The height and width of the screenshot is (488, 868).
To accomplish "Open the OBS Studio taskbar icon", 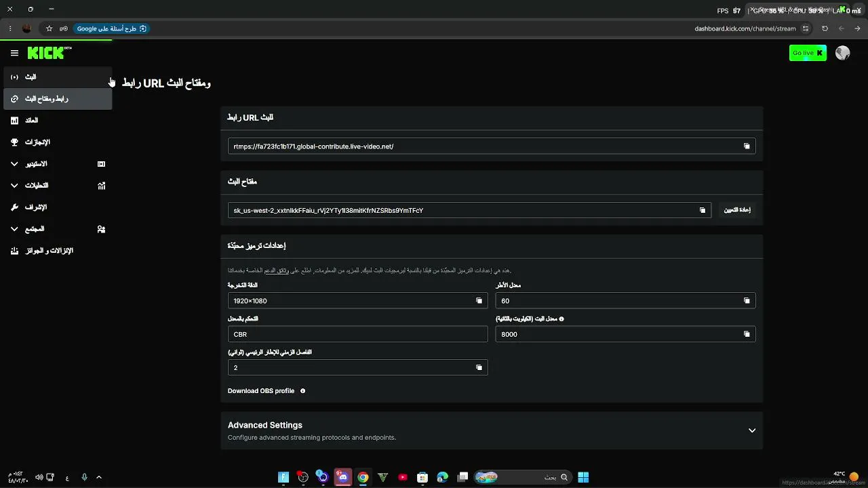I will tap(303, 477).
